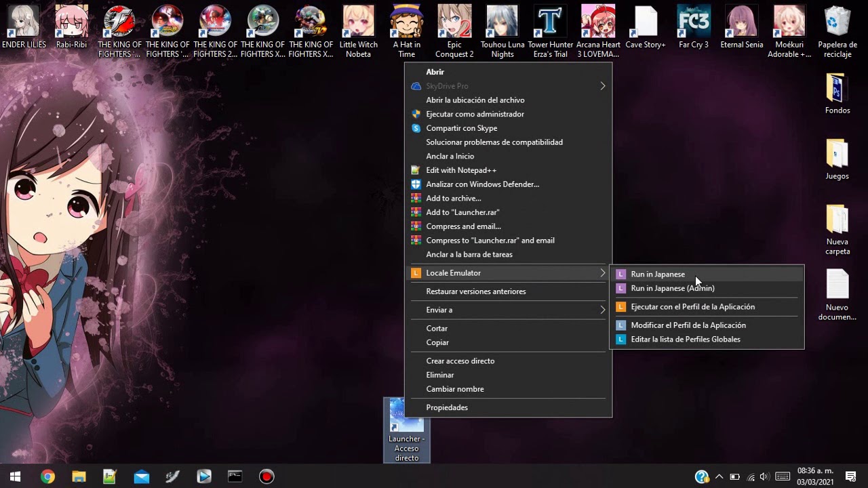
Task: Click the taskbar clock showing 08:36 a. m.
Action: click(x=815, y=476)
